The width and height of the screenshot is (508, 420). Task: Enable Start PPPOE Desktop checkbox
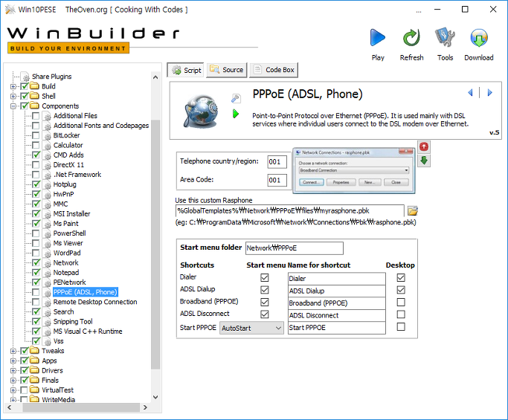click(x=401, y=327)
